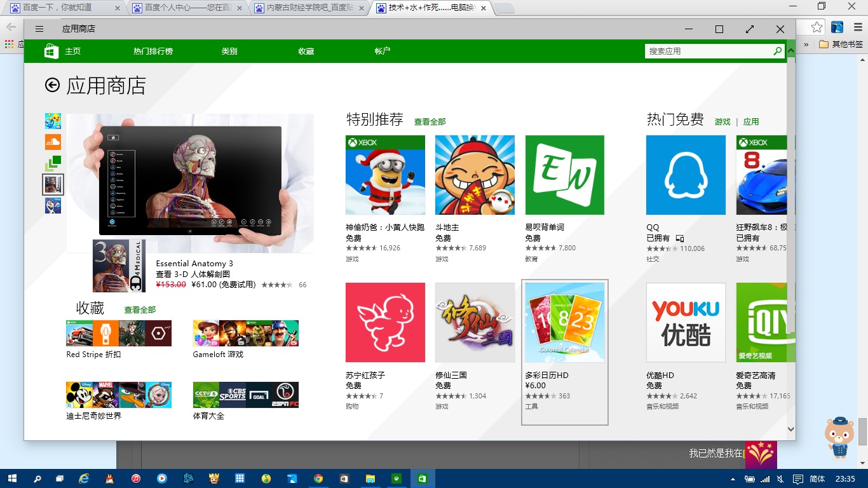Open the iQIYI 爱奇艺高清 app icon

pos(761,322)
